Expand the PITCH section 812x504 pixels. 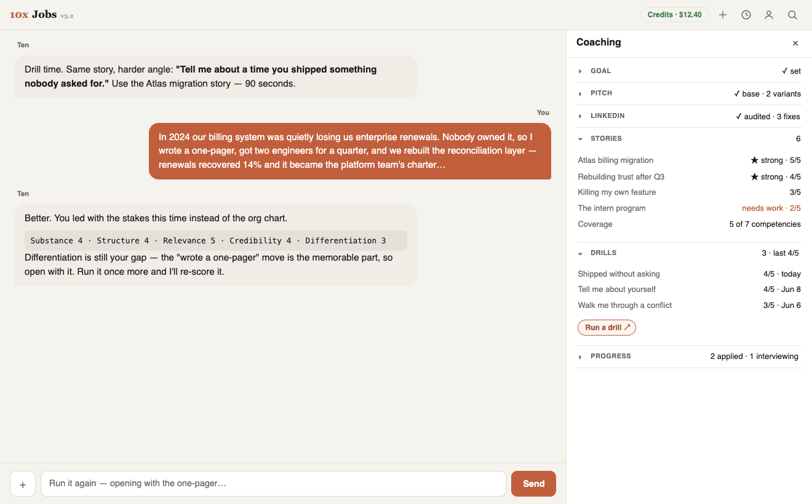click(689, 93)
